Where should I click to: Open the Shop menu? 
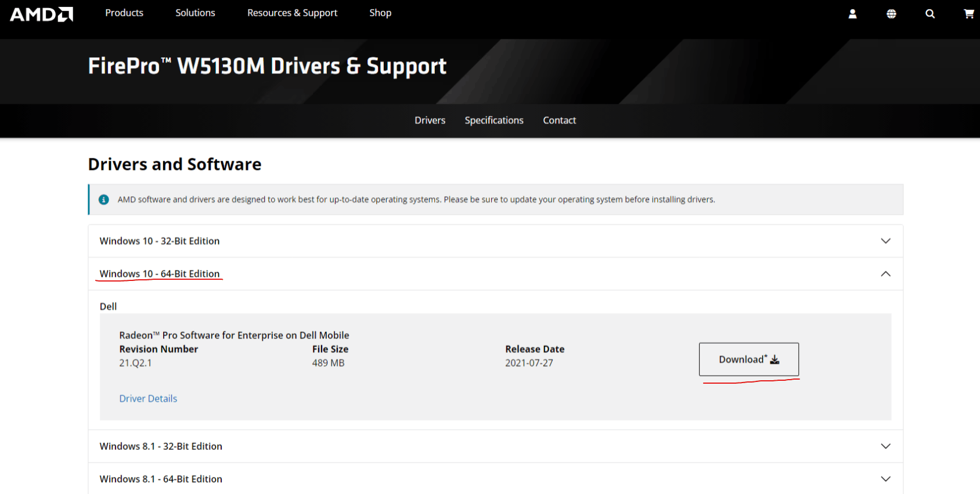380,13
